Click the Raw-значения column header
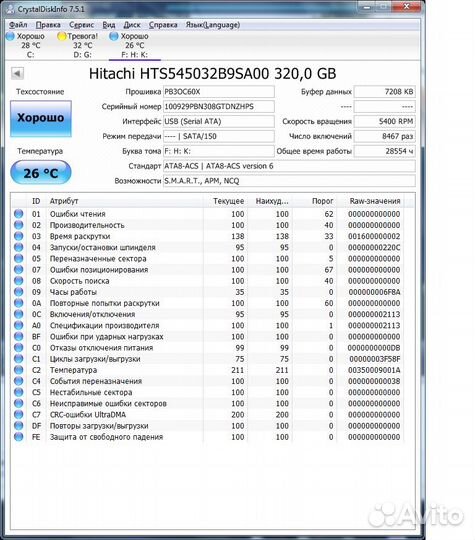Image resolution: width=475 pixels, height=540 pixels. [x=375, y=201]
